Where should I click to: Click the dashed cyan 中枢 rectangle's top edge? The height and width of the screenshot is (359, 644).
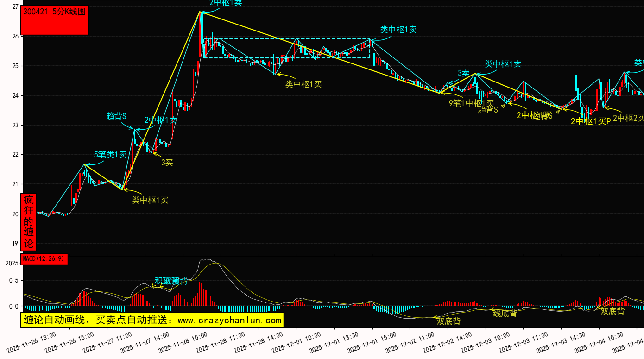click(287, 38)
